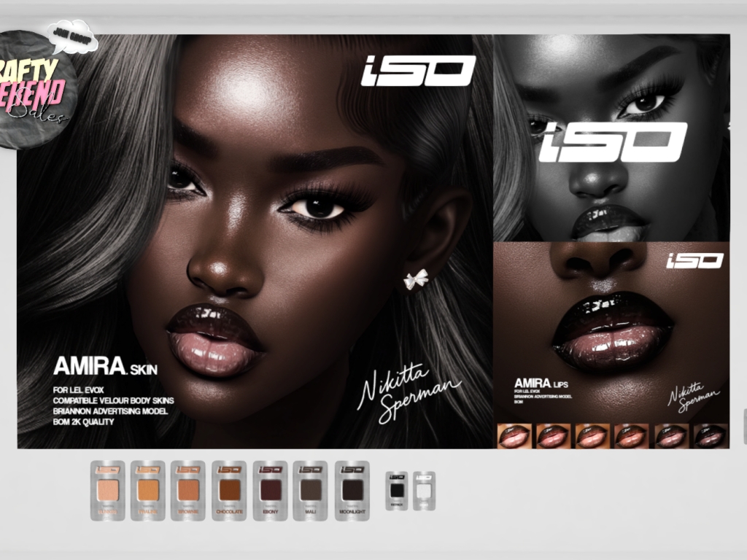The width and height of the screenshot is (747, 560).
Task: Open the Amira Skin main poster
Action: coord(255,241)
